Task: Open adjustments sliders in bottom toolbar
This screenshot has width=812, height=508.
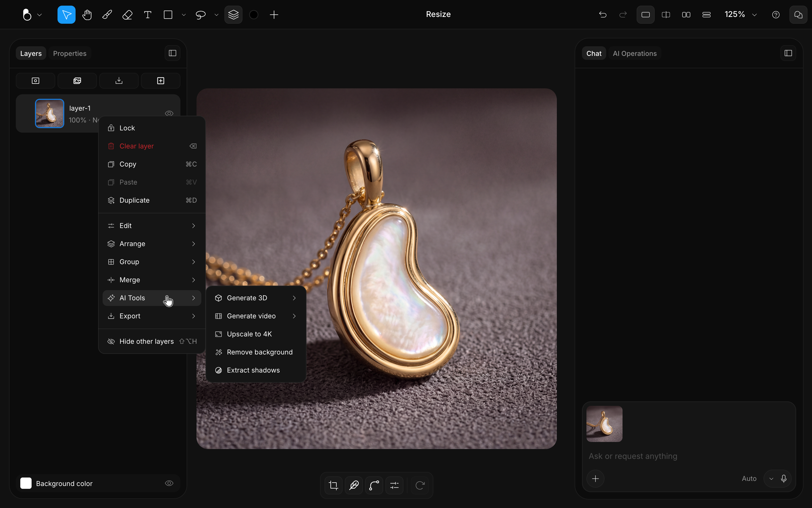Action: (x=395, y=485)
